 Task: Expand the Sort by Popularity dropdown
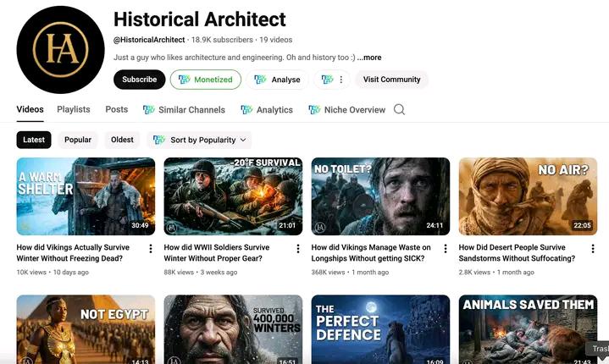coord(200,140)
